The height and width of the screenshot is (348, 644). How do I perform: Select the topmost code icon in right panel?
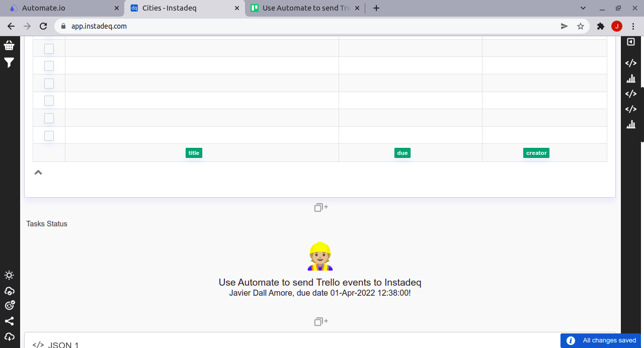tap(631, 63)
